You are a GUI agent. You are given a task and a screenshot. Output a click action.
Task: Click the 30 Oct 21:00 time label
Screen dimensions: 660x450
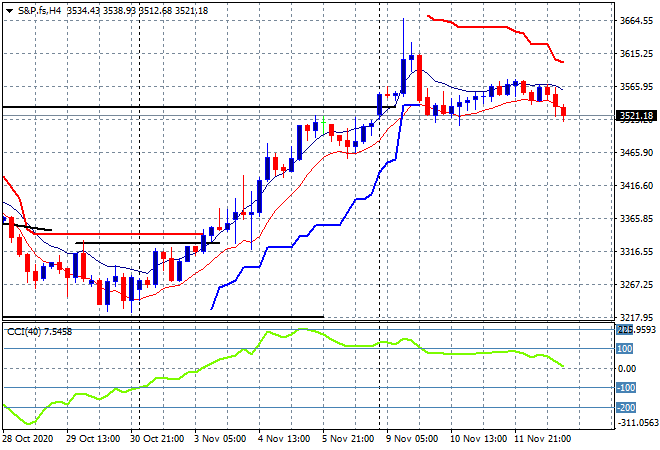click(x=157, y=439)
